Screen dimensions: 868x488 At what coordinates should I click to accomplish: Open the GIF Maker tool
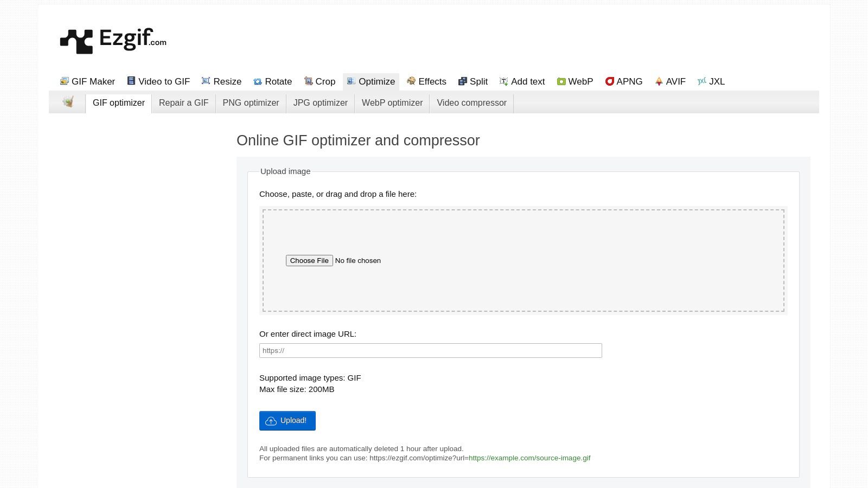(87, 81)
